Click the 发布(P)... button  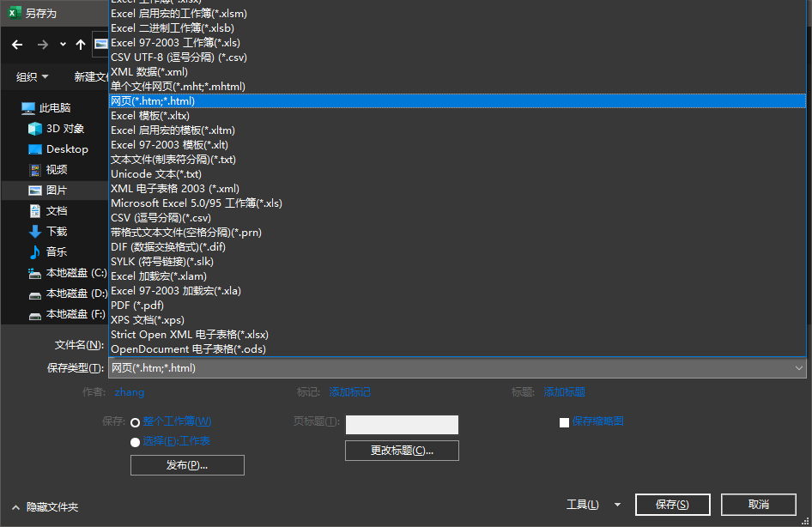point(187,465)
